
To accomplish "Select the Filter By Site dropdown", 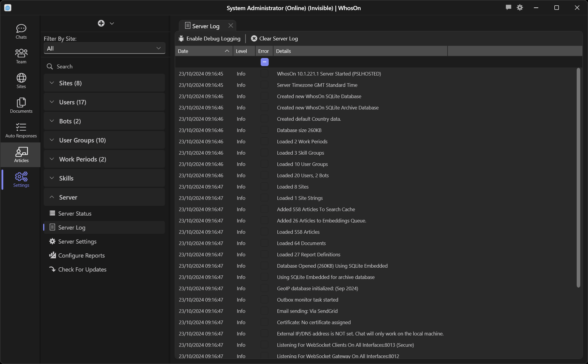I will (x=104, y=48).
